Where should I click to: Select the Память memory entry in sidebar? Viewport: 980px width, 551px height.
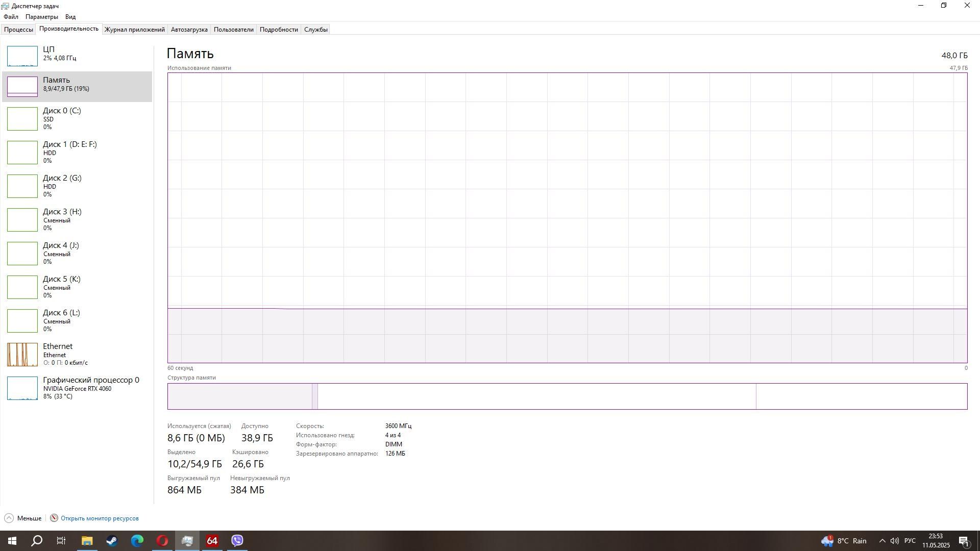pos(77,87)
